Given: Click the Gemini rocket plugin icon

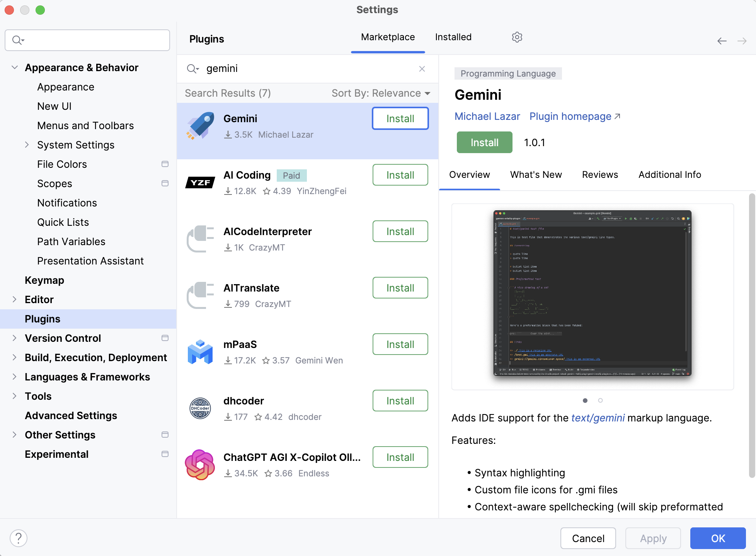Looking at the screenshot, I should click(x=200, y=126).
